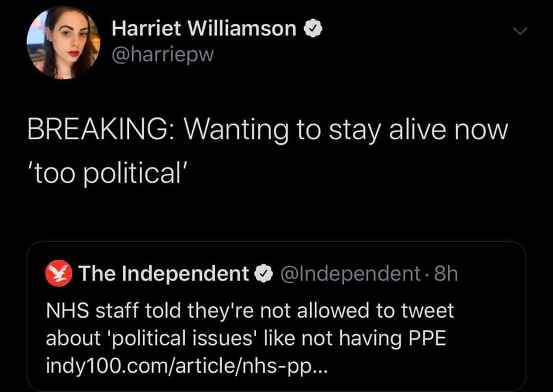Click the 8h timestamp on quoted tweet
Screen dimensions: 553x392
[x=446, y=274]
